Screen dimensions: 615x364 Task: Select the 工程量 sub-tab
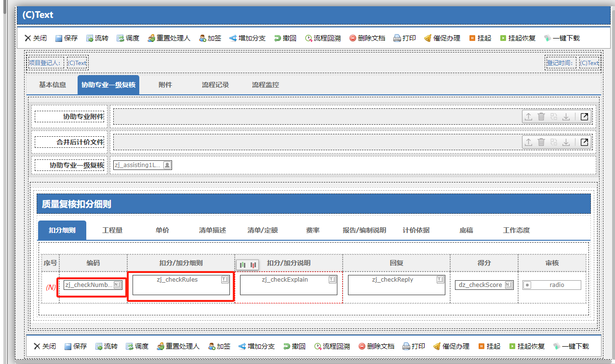tap(112, 230)
